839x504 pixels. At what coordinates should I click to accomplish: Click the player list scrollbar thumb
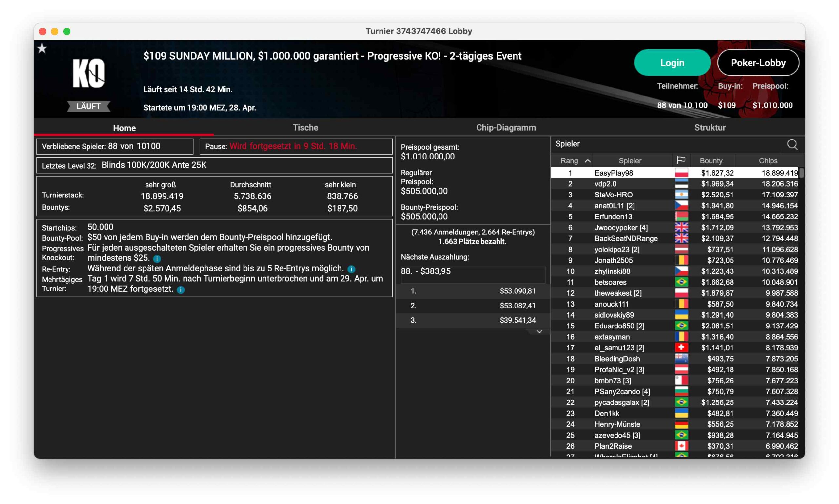coord(801,173)
